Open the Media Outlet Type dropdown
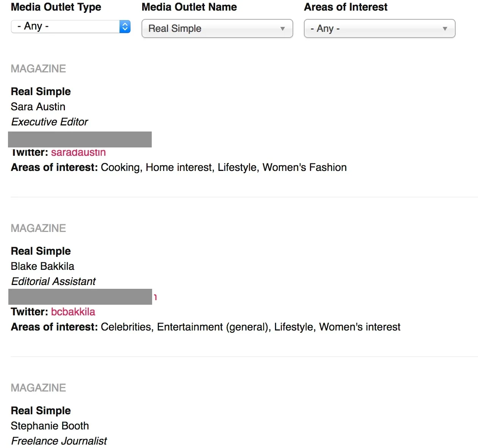Viewport: 478px width, 448px height. coord(71,27)
